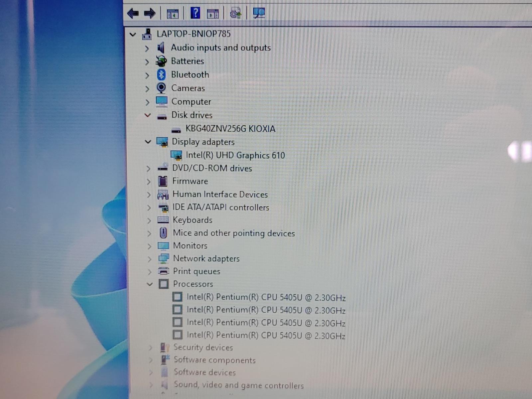Expand Human Interface Devices category
The width and height of the screenshot is (532, 399).
(x=149, y=195)
